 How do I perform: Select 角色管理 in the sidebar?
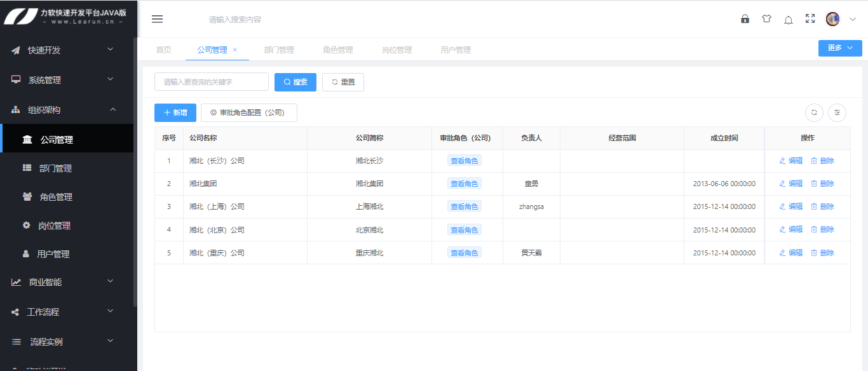pyautogui.click(x=56, y=197)
